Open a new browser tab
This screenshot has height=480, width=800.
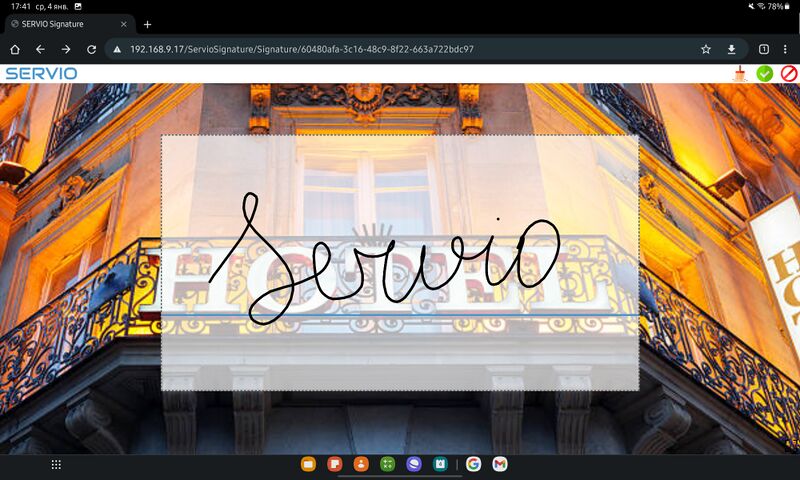(147, 24)
